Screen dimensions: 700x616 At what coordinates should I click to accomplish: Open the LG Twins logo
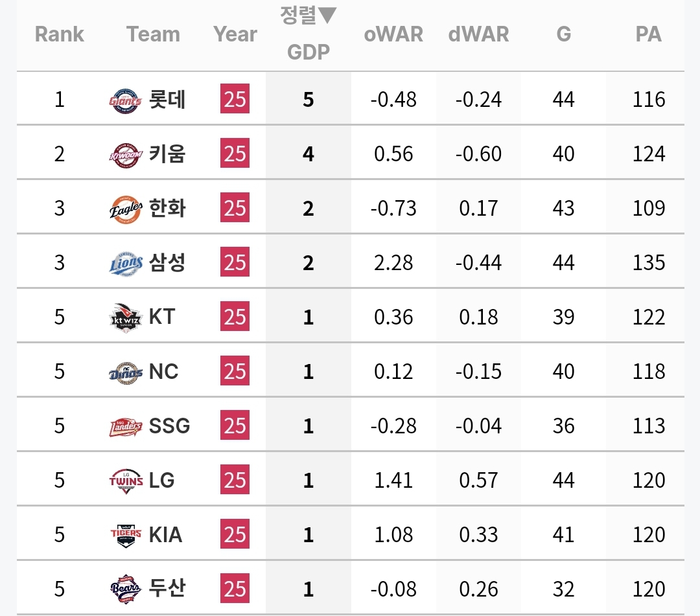click(126, 481)
